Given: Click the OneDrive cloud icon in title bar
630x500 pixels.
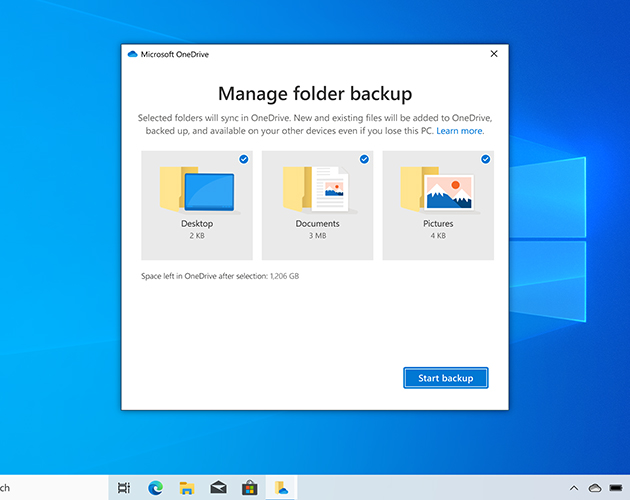Looking at the screenshot, I should (x=133, y=54).
